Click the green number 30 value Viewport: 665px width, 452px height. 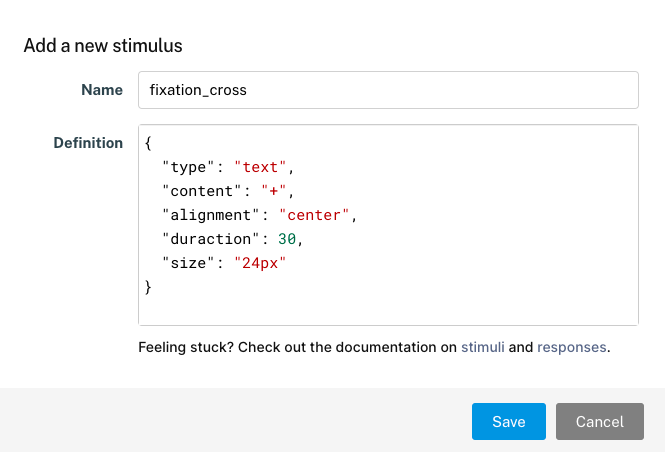tap(287, 239)
